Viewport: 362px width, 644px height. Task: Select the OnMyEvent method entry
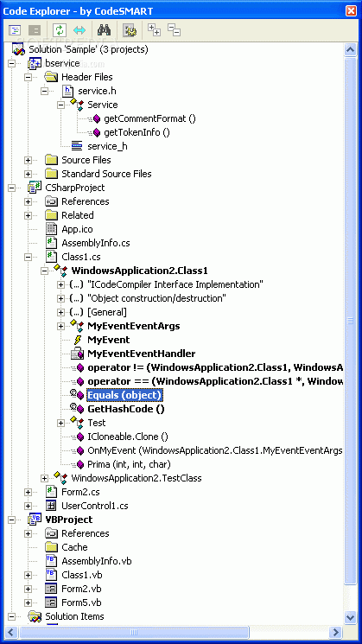214,450
